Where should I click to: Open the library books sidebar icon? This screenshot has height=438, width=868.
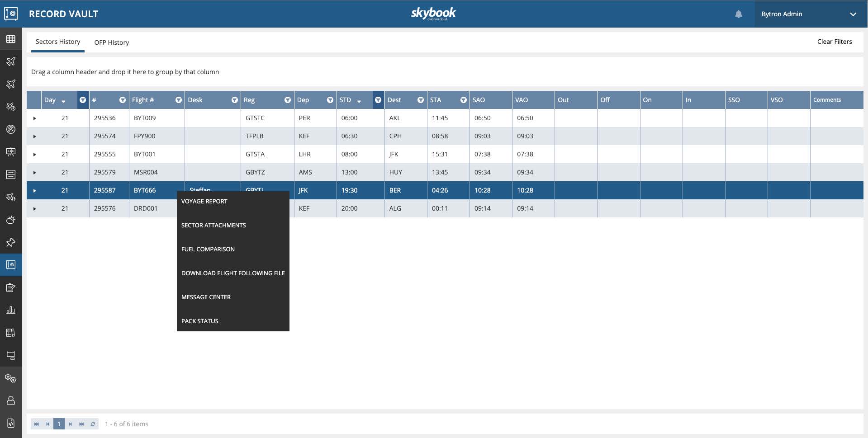11,333
